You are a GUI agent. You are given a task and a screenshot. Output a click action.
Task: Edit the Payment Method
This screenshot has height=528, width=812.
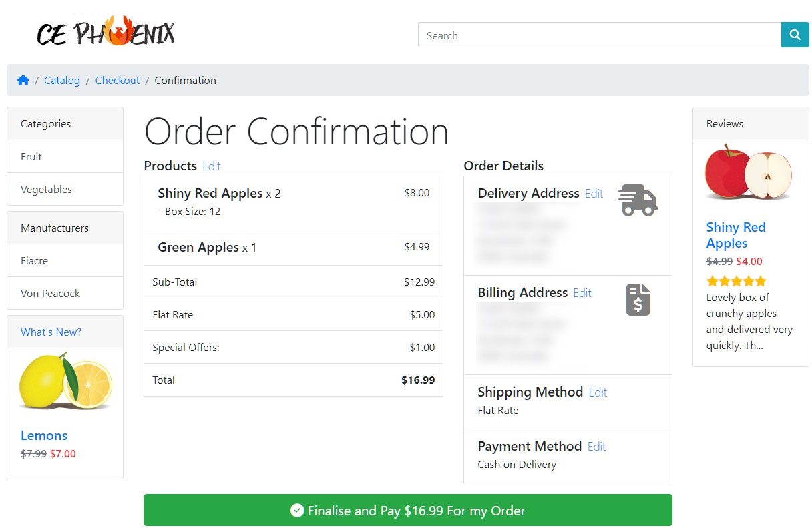pyautogui.click(x=596, y=447)
